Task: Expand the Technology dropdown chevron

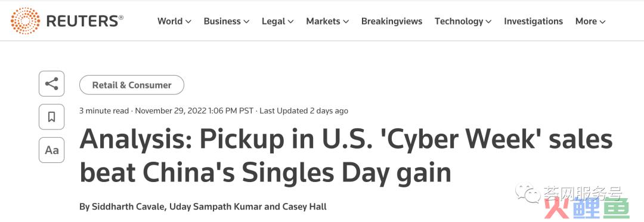Action: coord(488,22)
